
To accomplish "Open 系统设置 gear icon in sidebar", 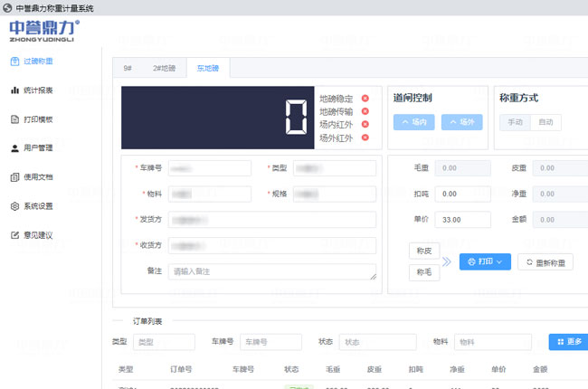I will coord(14,206).
